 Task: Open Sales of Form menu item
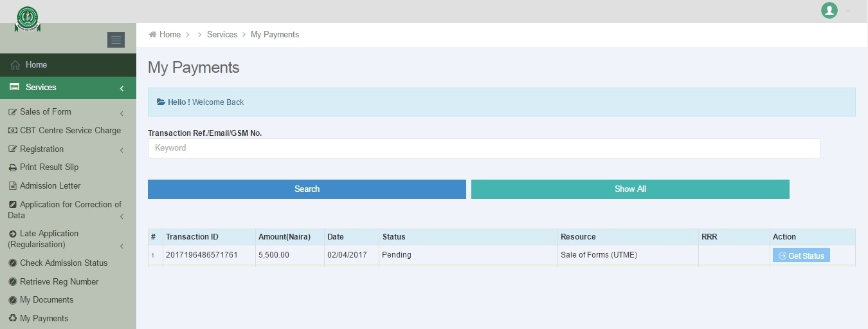[46, 111]
